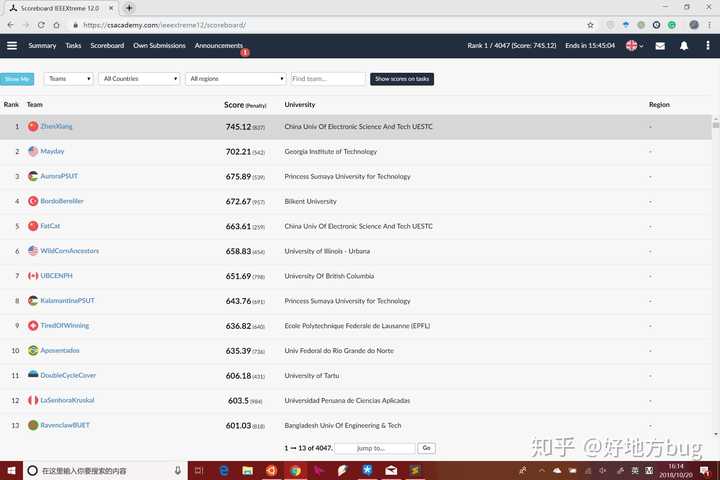Expand the All Countries dropdown

(x=139, y=79)
